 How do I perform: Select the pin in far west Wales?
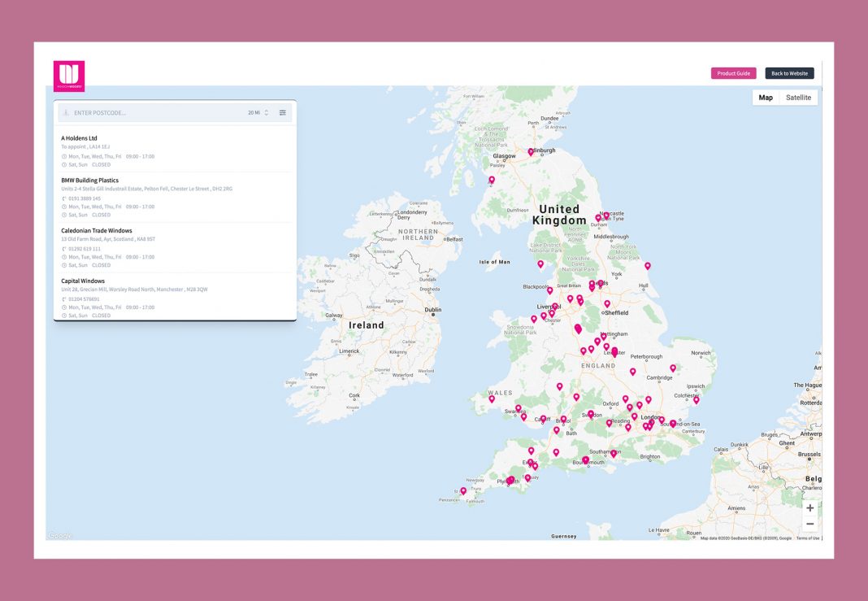(x=492, y=398)
